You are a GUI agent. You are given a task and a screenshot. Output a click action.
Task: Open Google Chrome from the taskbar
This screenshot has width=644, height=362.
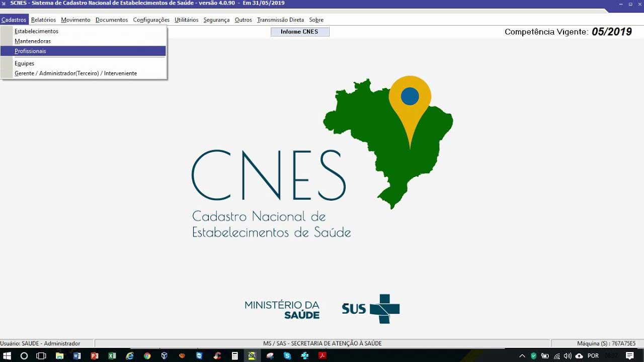pyautogui.click(x=146, y=356)
